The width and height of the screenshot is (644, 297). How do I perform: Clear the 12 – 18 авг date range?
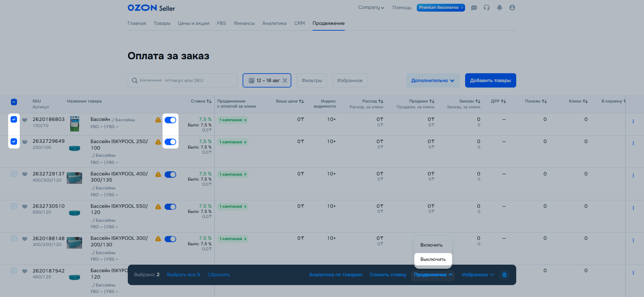[x=285, y=80]
